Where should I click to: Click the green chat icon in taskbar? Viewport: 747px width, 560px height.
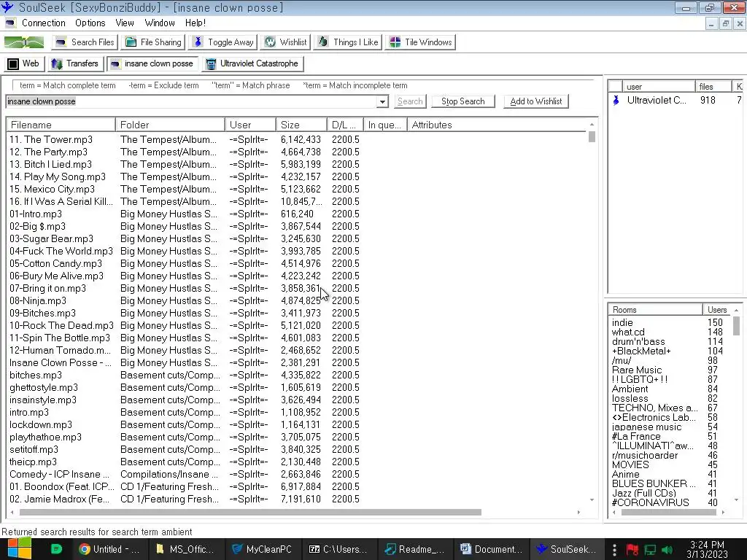click(x=56, y=549)
